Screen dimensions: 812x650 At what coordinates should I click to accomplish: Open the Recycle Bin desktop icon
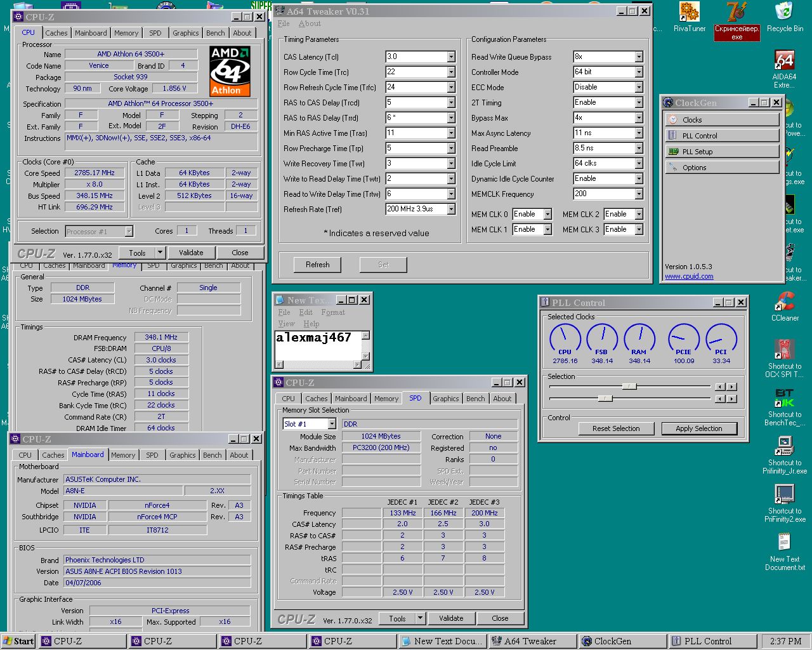point(785,18)
